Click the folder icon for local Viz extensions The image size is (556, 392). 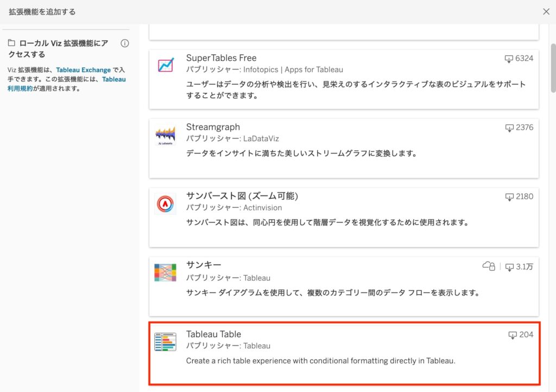click(x=11, y=43)
